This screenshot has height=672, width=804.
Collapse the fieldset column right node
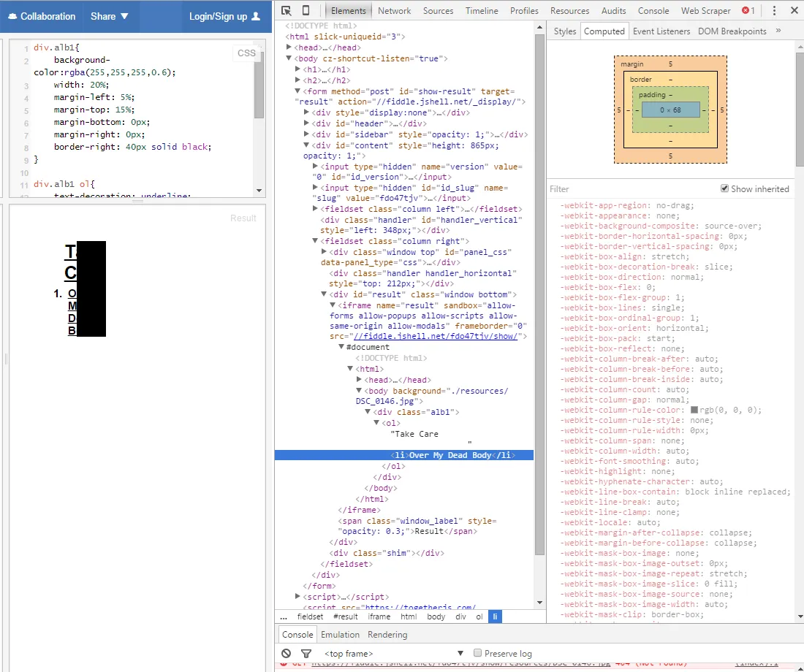[315, 240]
